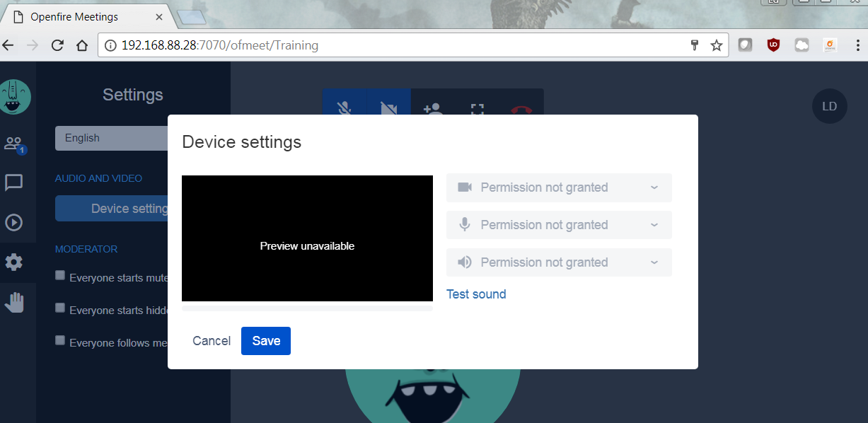Click the red hang up phone icon
Screen dimensions: 868x423
521,109
